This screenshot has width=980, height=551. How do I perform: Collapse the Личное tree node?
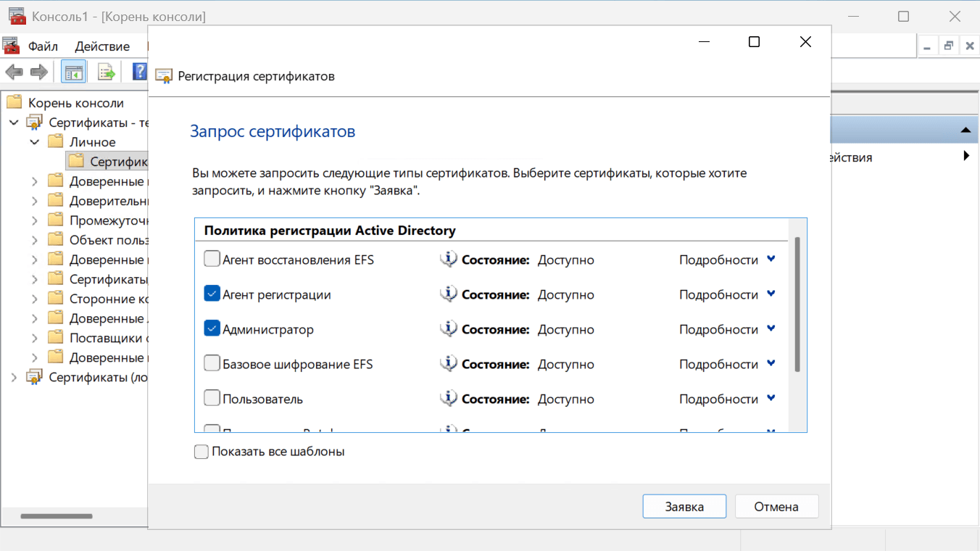point(34,142)
